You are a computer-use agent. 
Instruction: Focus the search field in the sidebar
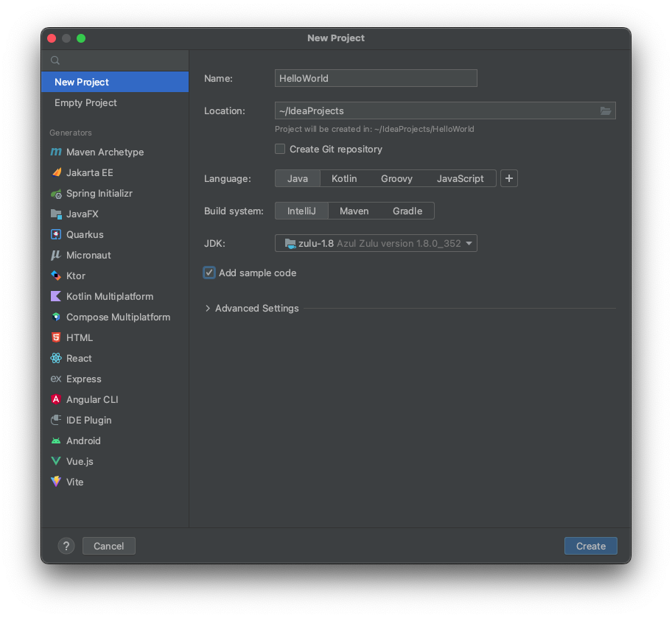coord(115,60)
